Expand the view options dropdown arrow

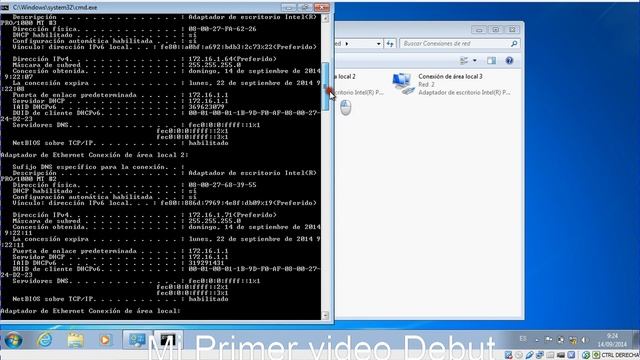[x=475, y=60]
